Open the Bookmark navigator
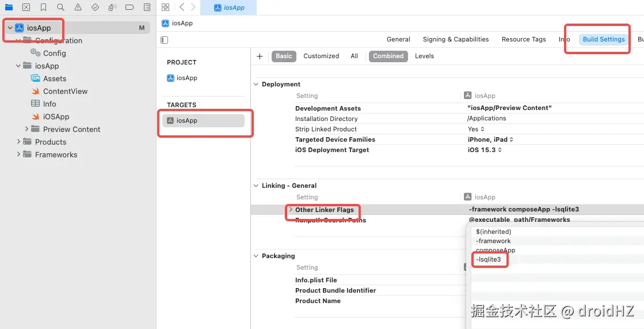Screen dimensions: 644x329 43,7
